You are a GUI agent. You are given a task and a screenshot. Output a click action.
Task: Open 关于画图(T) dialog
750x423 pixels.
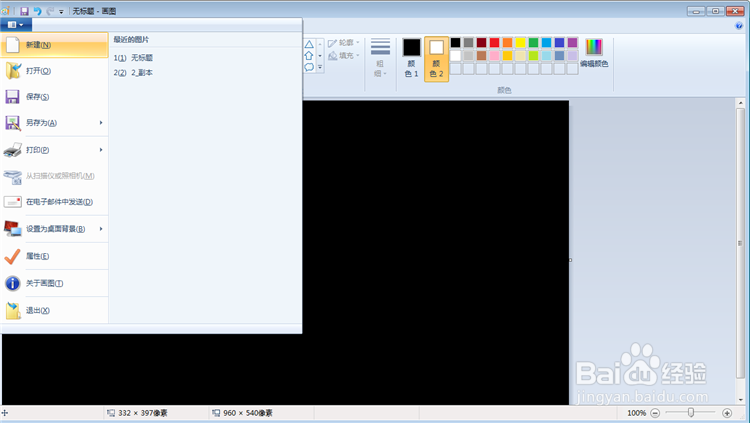coord(55,283)
